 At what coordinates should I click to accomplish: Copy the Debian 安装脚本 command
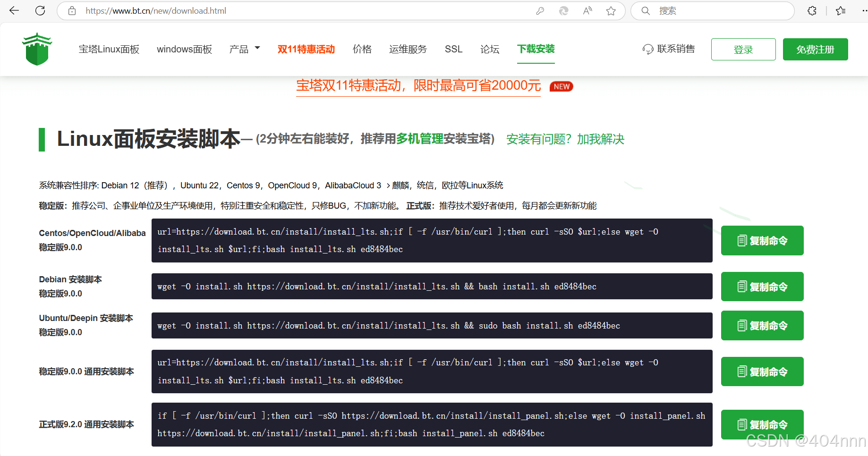point(762,287)
